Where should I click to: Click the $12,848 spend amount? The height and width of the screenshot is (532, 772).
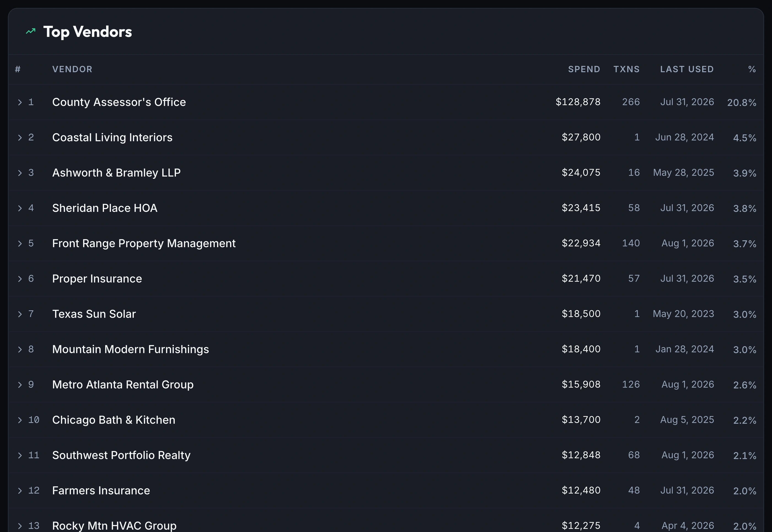pos(581,455)
